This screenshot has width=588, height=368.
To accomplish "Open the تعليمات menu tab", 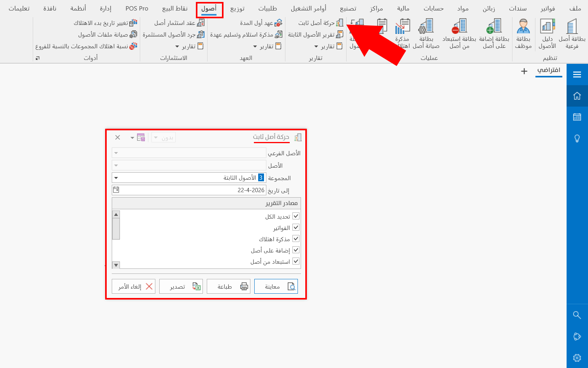I will (x=19, y=8).
